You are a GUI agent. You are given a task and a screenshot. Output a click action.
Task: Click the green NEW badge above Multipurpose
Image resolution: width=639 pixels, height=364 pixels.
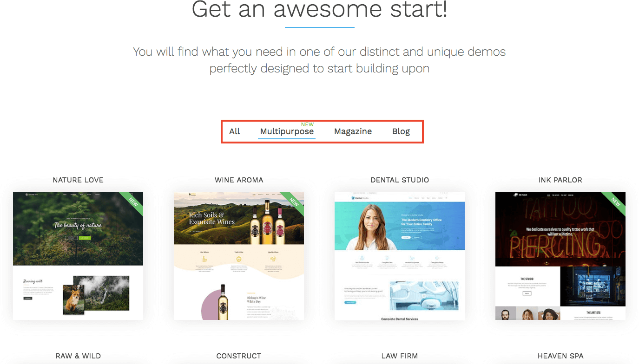click(x=307, y=124)
